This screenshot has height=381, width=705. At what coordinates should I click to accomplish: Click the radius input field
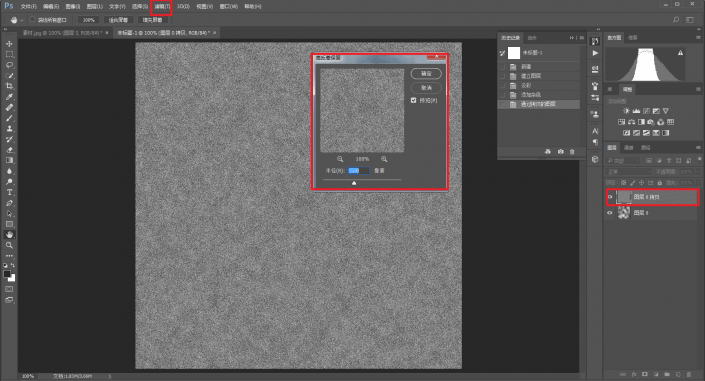click(x=359, y=170)
